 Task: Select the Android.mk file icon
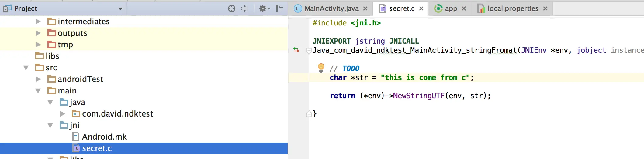[76, 137]
